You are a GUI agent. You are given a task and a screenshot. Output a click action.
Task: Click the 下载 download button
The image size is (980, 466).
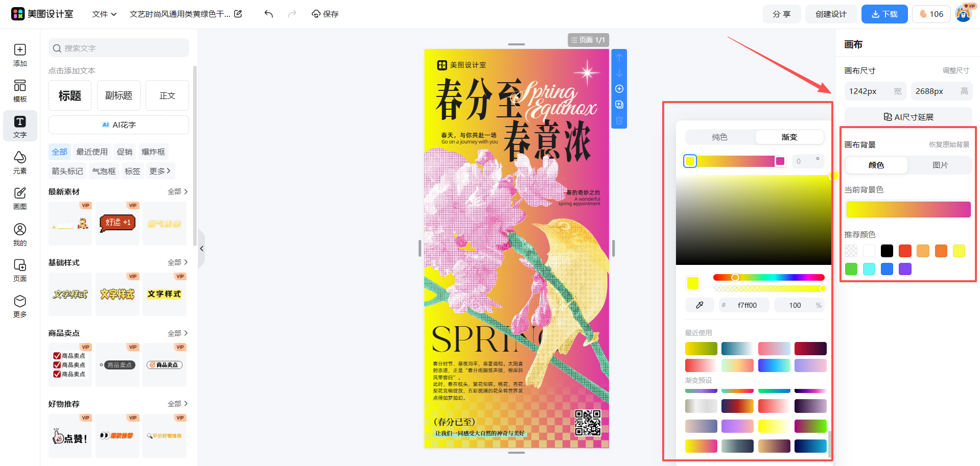click(x=884, y=14)
